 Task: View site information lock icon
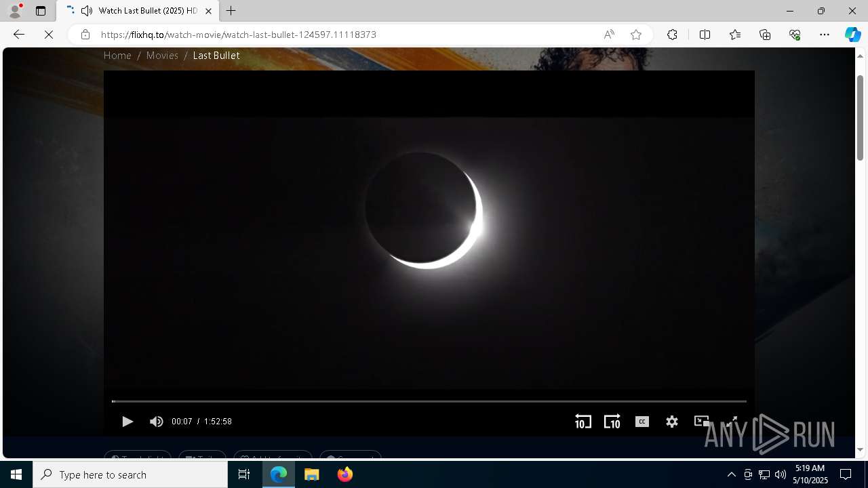tap(85, 35)
